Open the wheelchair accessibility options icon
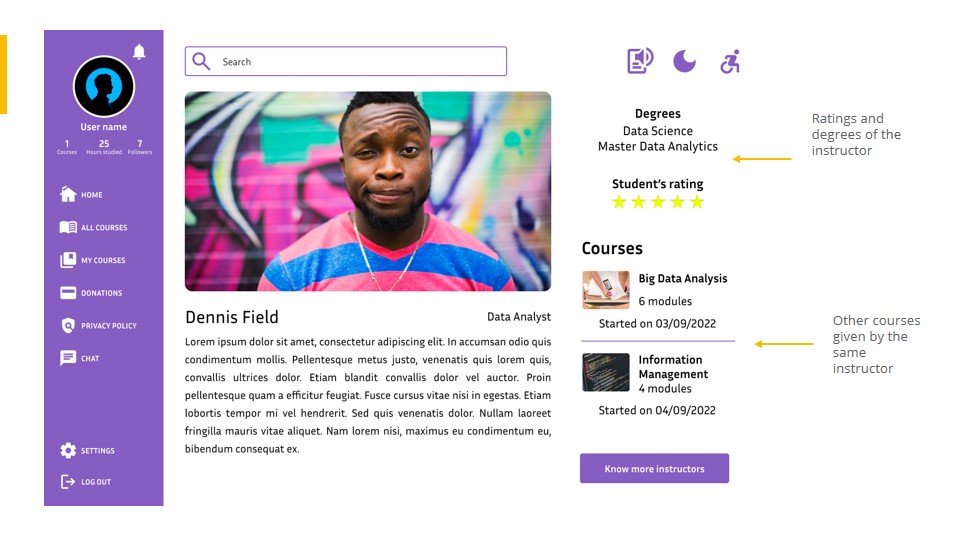Image resolution: width=960 pixels, height=540 pixels. coord(730,62)
